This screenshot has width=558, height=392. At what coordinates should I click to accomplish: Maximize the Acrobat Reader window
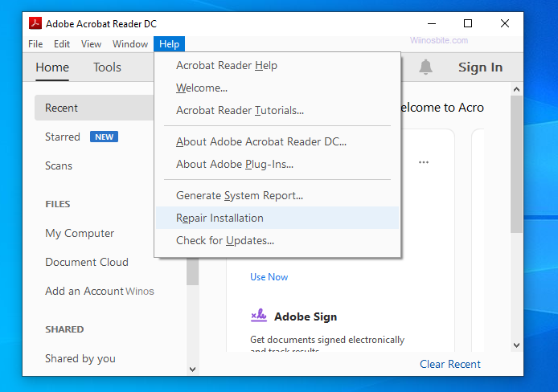(x=468, y=23)
